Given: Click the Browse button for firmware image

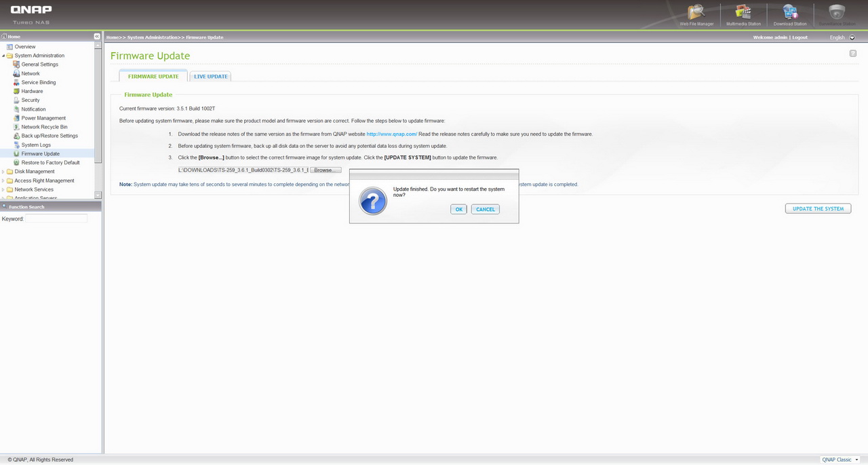Looking at the screenshot, I should pyautogui.click(x=325, y=170).
